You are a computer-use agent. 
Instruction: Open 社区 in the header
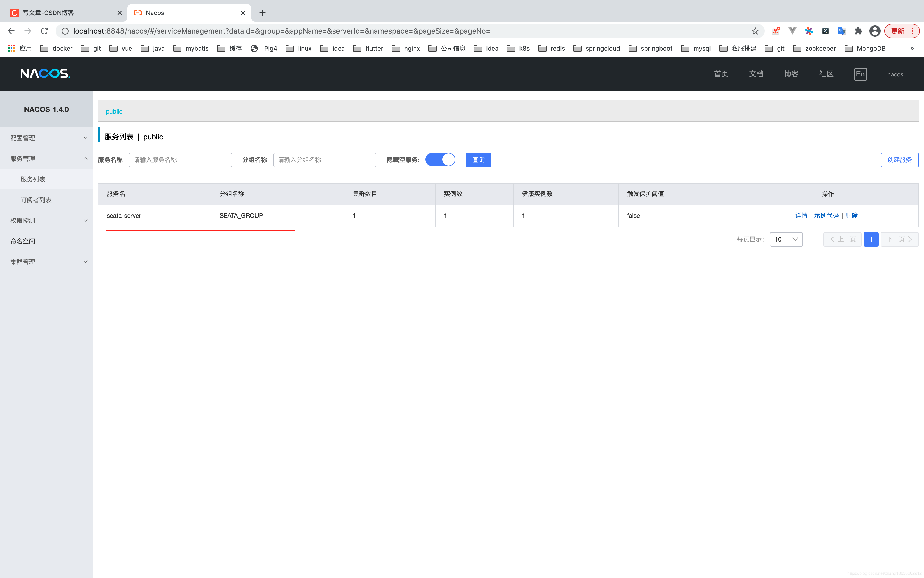tap(826, 74)
